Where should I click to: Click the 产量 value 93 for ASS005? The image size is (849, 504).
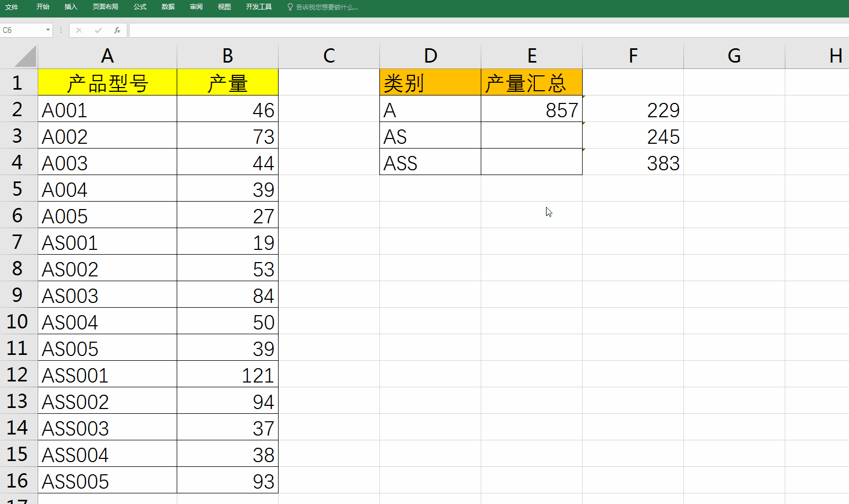(228, 480)
